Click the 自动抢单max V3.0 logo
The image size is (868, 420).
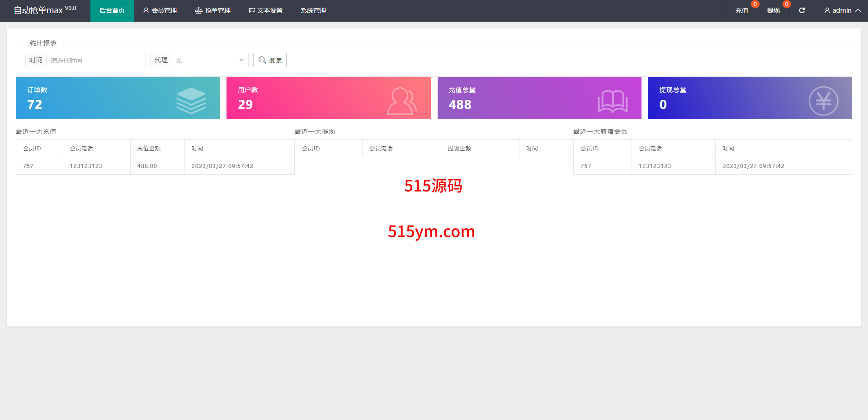click(45, 10)
